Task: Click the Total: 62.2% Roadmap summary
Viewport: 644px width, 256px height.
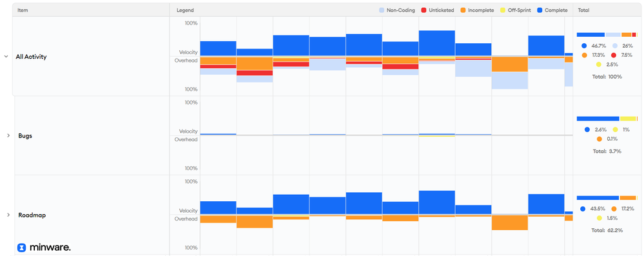Action: click(x=607, y=230)
